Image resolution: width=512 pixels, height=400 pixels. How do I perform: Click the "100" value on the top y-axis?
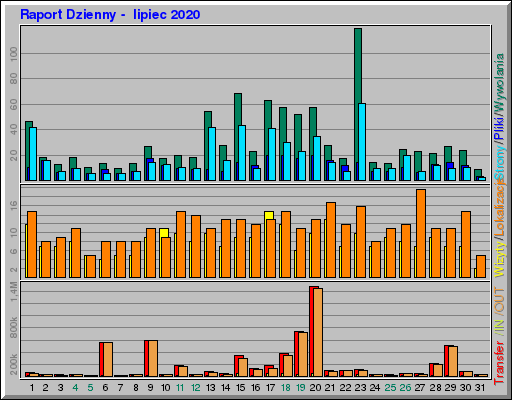pyautogui.click(x=14, y=54)
